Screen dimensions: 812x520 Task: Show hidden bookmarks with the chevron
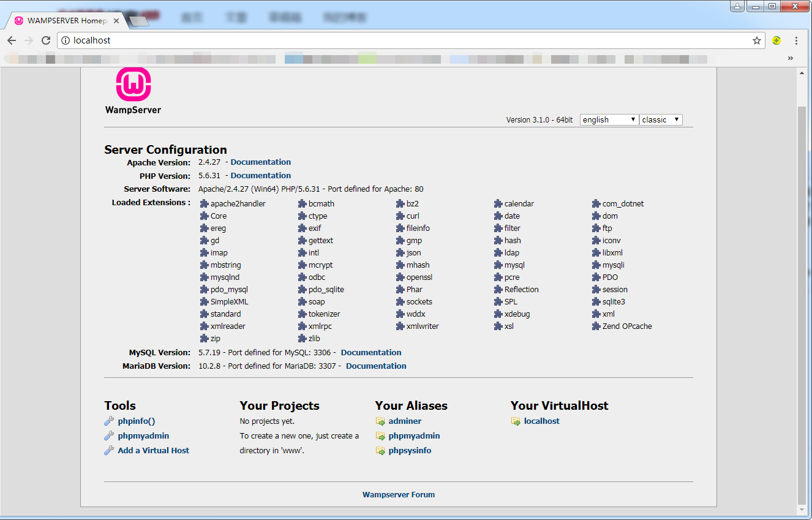pyautogui.click(x=791, y=58)
